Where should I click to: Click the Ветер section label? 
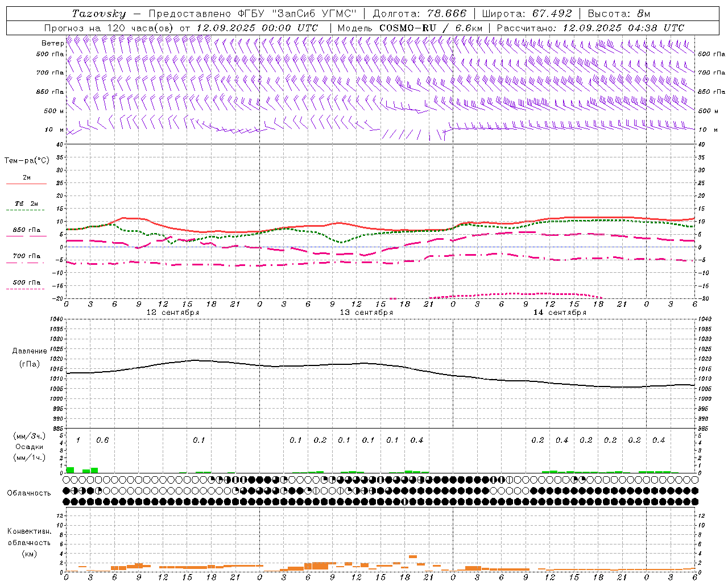coord(52,43)
